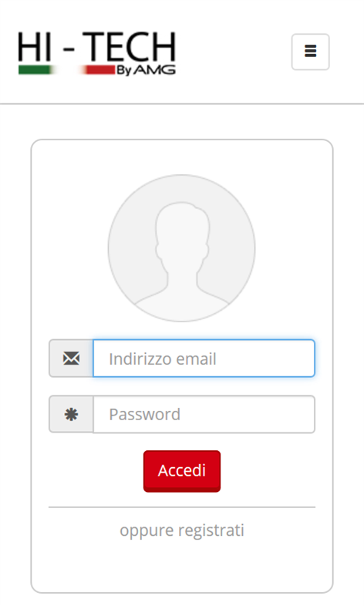Click the "Indirizzo email" placeholder text
The width and height of the screenshot is (364, 606).
[x=162, y=359]
